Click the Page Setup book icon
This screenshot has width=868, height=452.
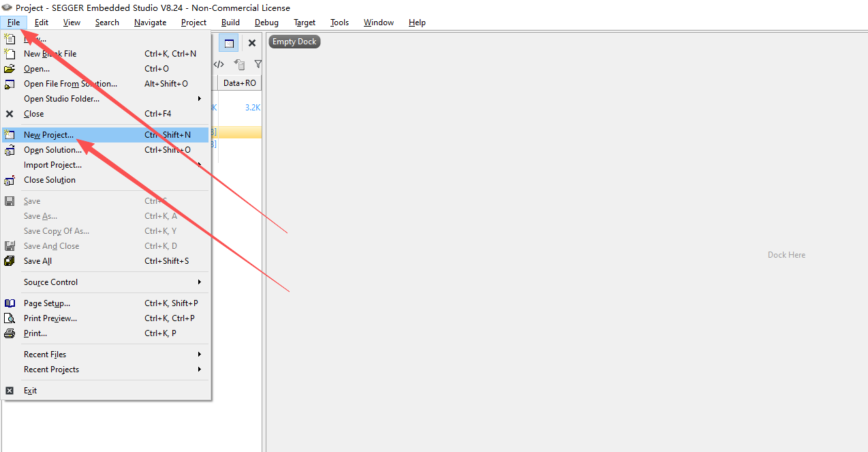click(x=10, y=303)
